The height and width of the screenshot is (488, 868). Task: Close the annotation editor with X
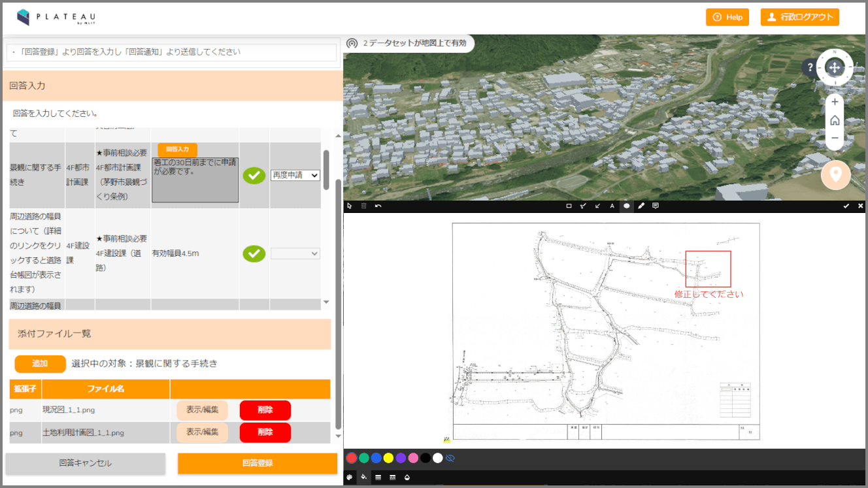click(x=860, y=206)
